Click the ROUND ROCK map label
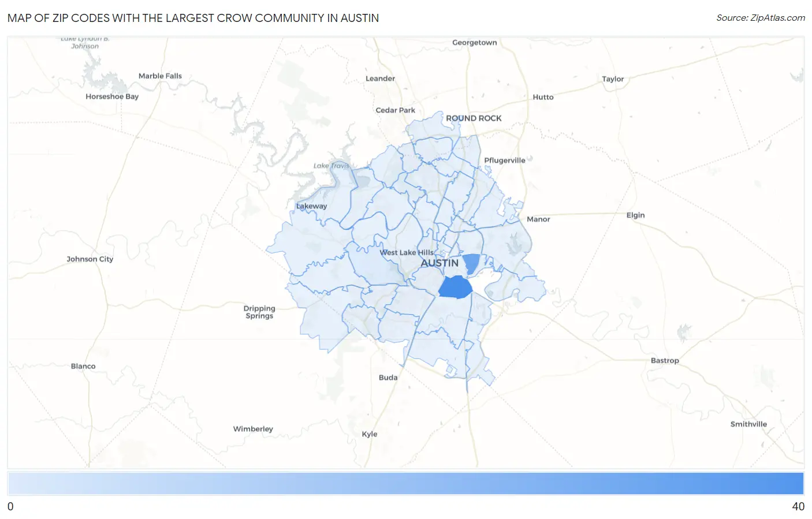812x519 pixels. (x=474, y=118)
